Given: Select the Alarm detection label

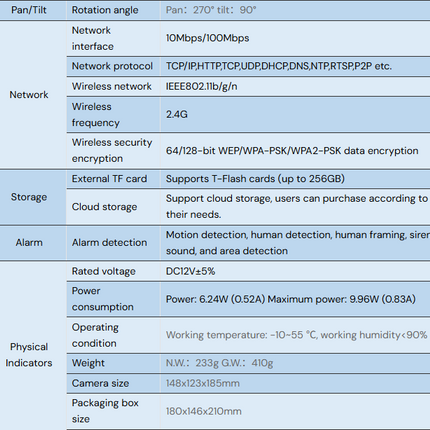Looking at the screenshot, I should (x=109, y=242).
